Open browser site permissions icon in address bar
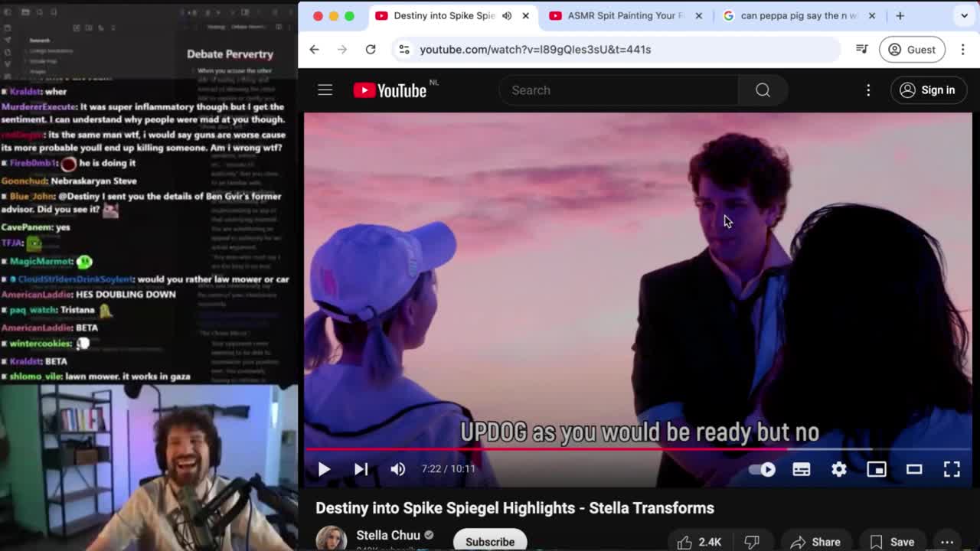The height and width of the screenshot is (551, 980). coord(403,48)
